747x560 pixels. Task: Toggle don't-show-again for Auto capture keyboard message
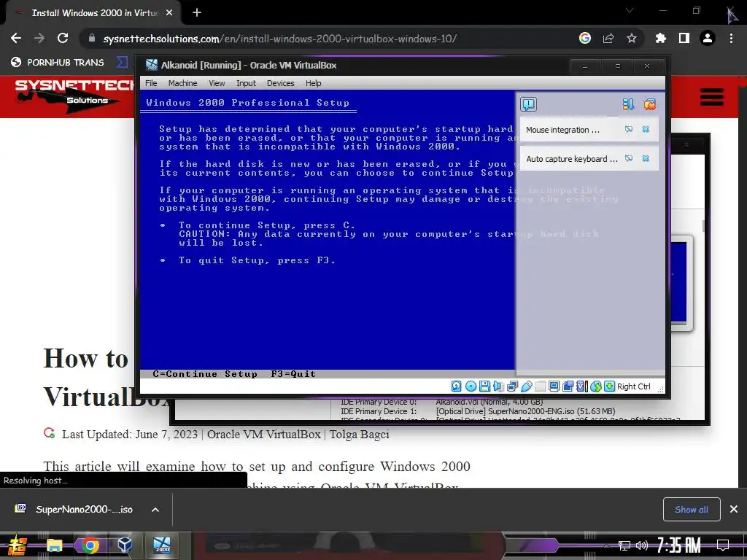[x=629, y=158]
